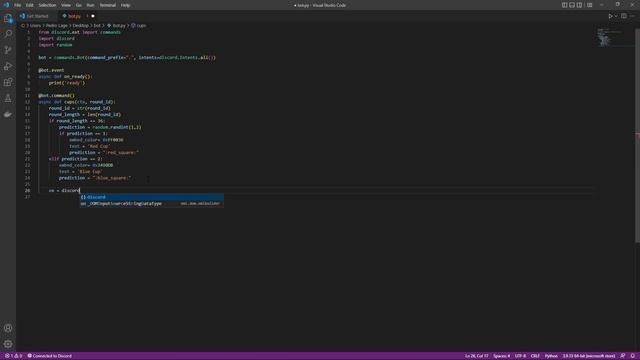Click the cups symbol breadcrumb
The height and width of the screenshot is (360, 640).
pyautogui.click(x=139, y=25)
